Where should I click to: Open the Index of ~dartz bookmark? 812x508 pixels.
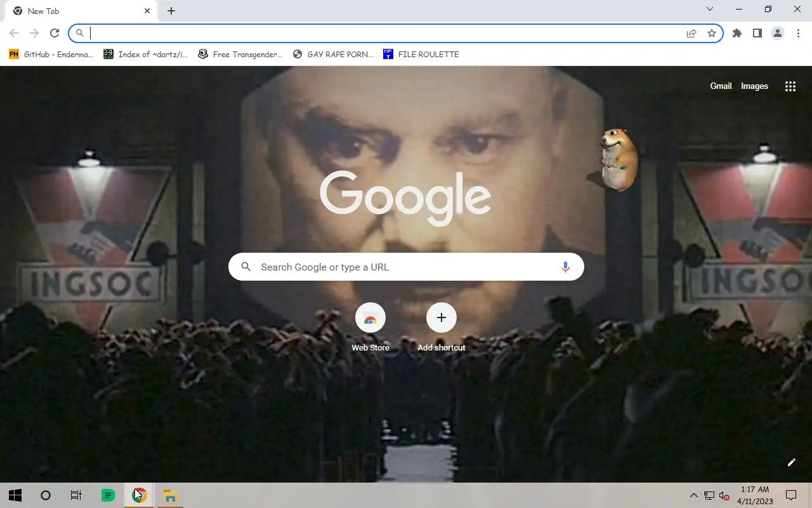coord(145,54)
